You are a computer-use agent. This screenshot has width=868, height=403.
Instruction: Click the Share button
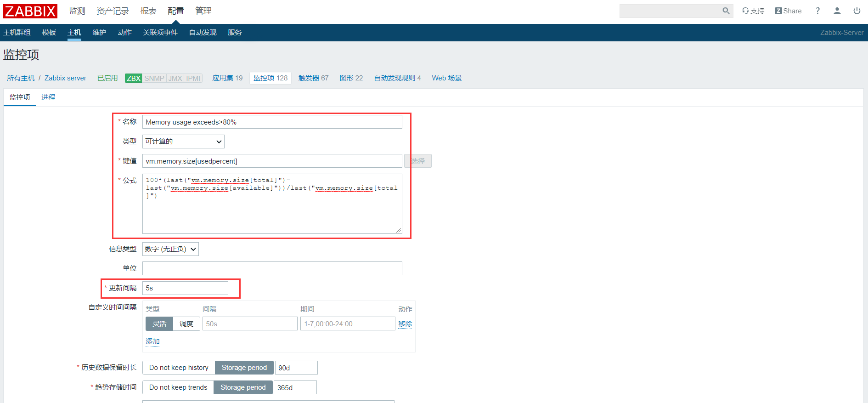789,11
